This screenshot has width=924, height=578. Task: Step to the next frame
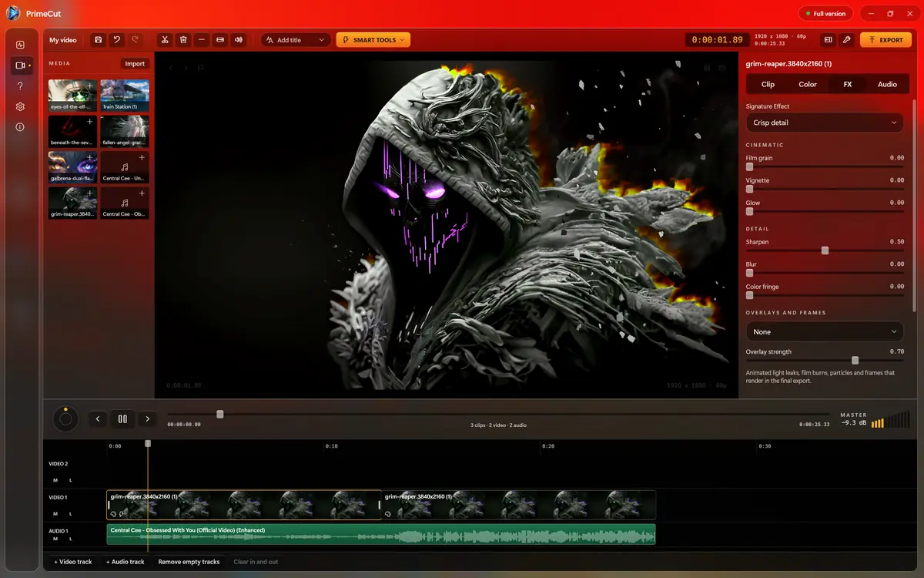point(147,419)
